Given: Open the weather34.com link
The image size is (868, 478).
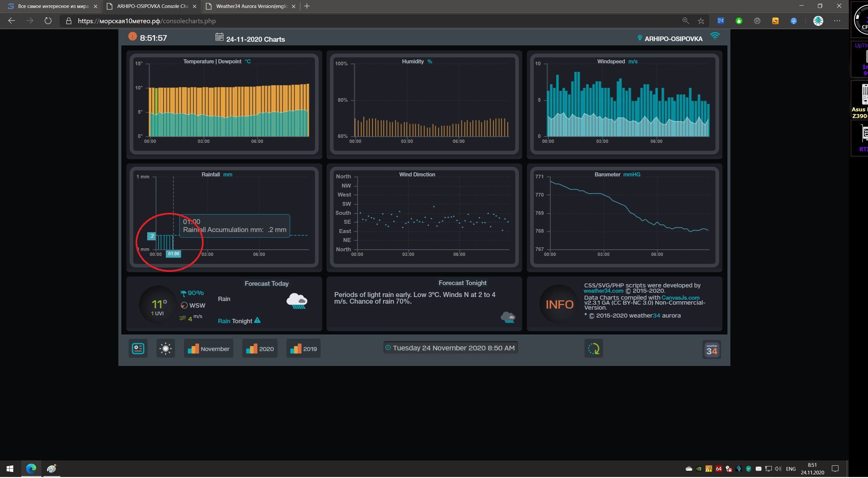Looking at the screenshot, I should 603,291.
